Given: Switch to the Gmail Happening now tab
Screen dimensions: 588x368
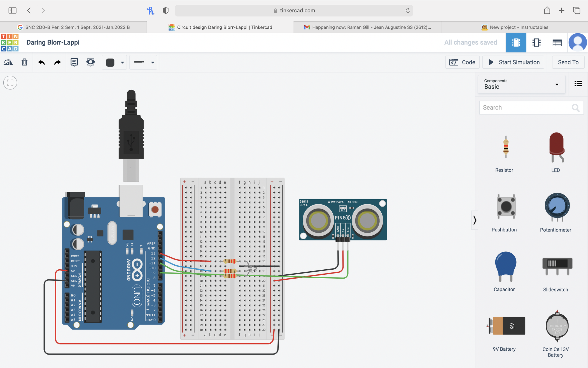Looking at the screenshot, I should tap(367, 27).
